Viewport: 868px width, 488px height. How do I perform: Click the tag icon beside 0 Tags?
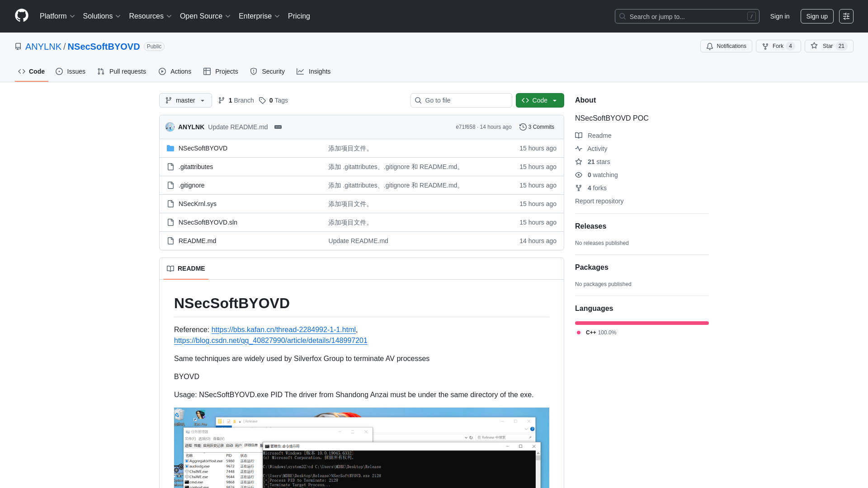point(262,100)
